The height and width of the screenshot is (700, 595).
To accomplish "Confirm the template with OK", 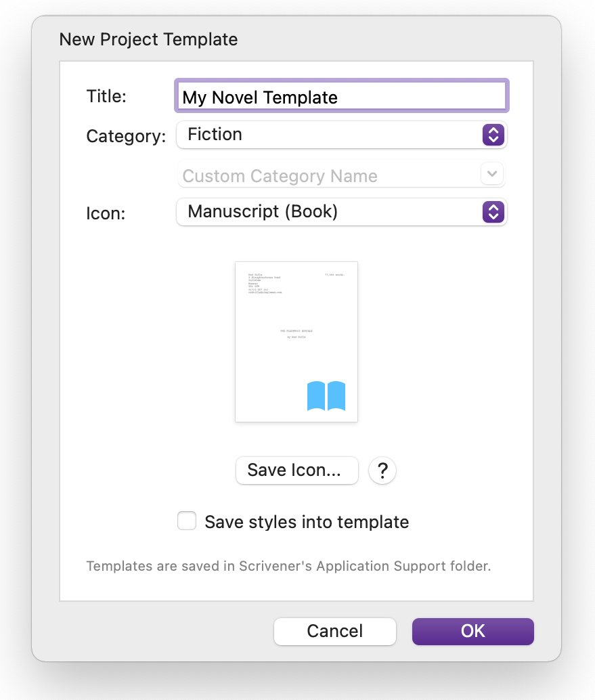I will 472,631.
